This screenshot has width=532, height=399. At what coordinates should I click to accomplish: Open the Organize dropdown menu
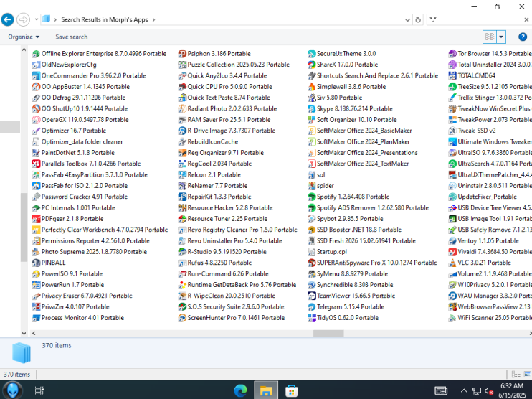tap(24, 37)
